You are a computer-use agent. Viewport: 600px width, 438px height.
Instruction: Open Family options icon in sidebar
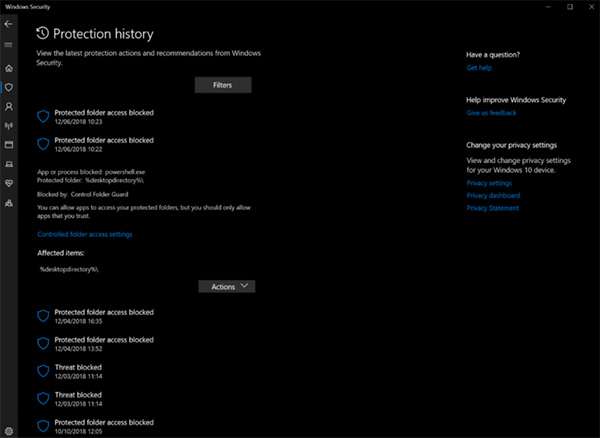[x=9, y=203]
